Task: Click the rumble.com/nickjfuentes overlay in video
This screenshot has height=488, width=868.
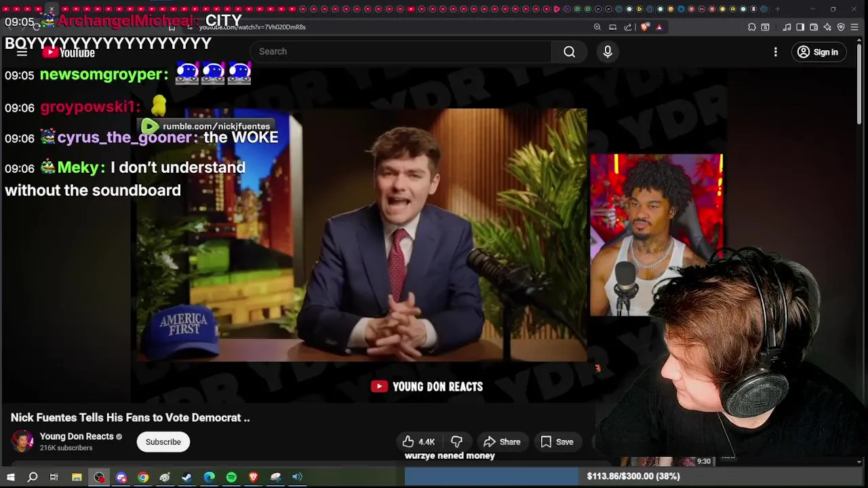Action: tap(208, 126)
